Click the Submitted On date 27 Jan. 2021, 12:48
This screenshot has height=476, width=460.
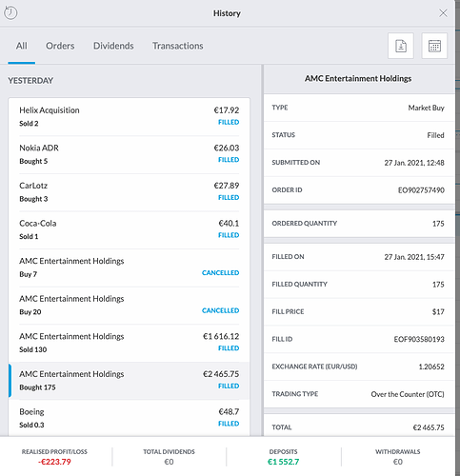pos(414,163)
